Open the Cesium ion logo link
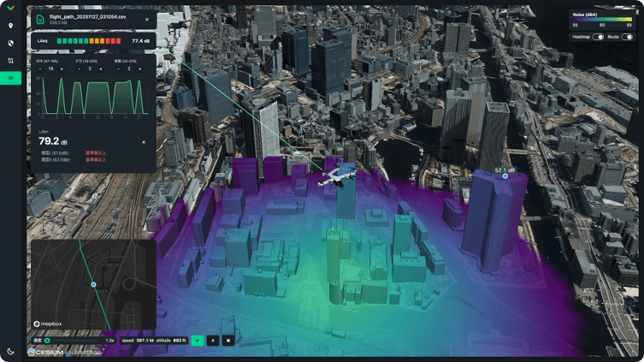 tap(51, 352)
